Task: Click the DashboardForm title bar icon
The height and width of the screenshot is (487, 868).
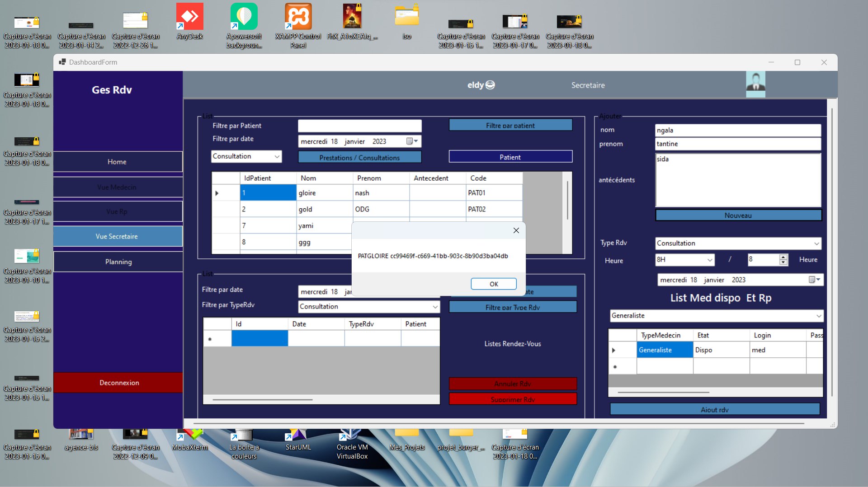Action: click(x=62, y=62)
